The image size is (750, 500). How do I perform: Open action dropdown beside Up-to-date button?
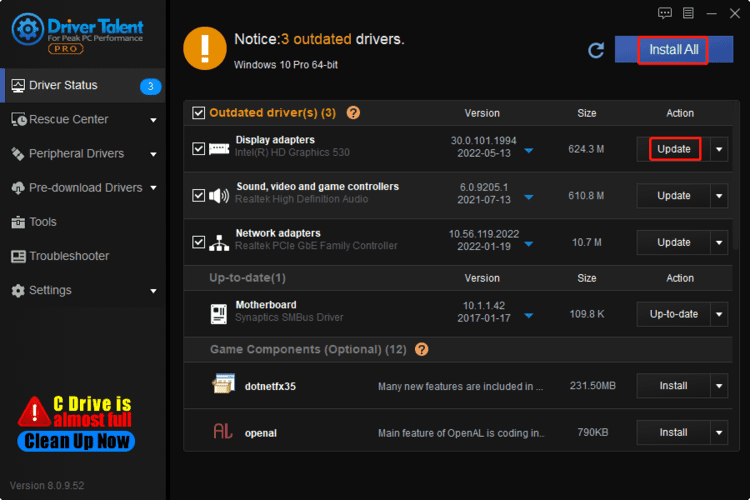click(719, 314)
